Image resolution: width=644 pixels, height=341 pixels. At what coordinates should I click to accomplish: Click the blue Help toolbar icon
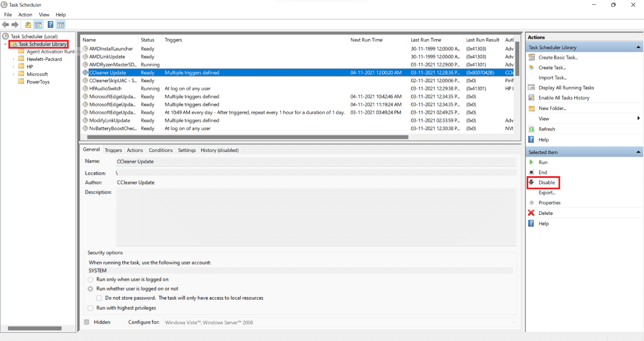click(x=50, y=25)
